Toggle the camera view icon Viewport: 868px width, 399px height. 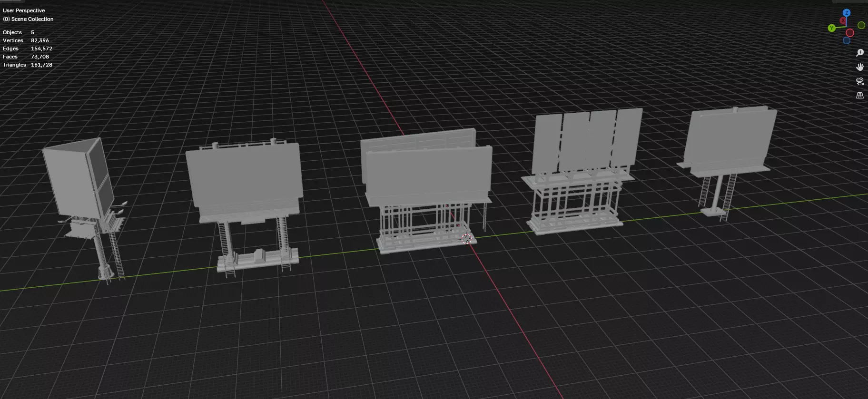point(860,81)
